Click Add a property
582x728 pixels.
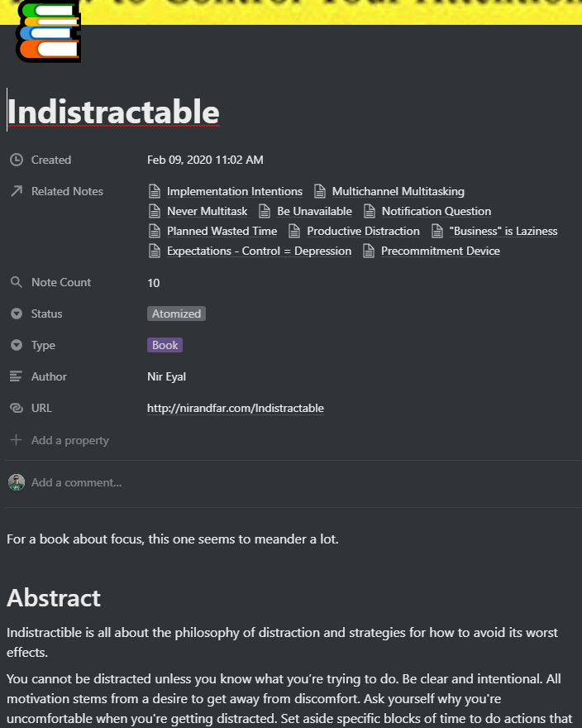point(69,440)
